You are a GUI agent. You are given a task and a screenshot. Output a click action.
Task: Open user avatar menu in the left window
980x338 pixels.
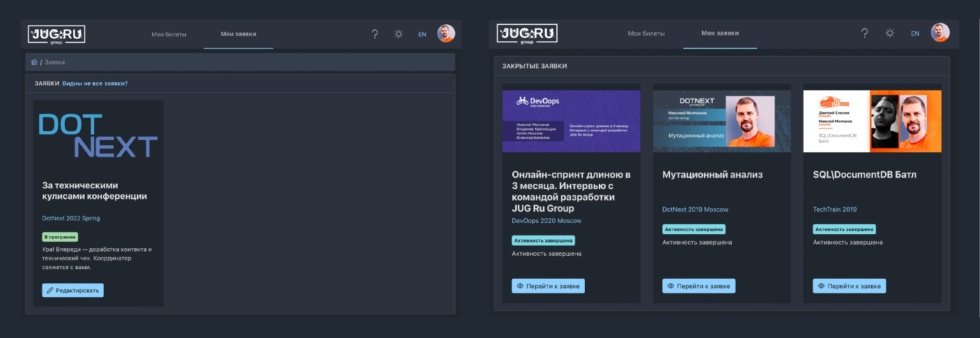tap(446, 34)
